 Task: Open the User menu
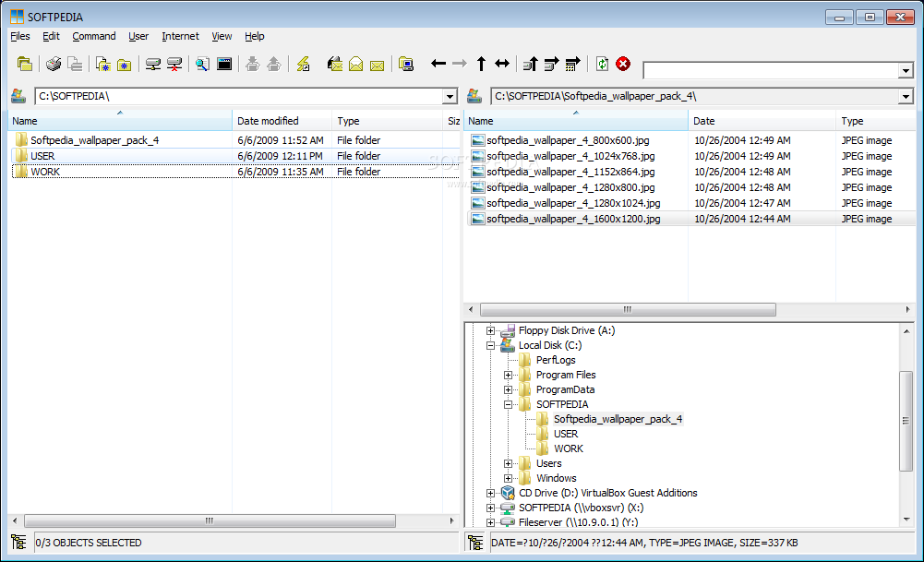point(138,36)
